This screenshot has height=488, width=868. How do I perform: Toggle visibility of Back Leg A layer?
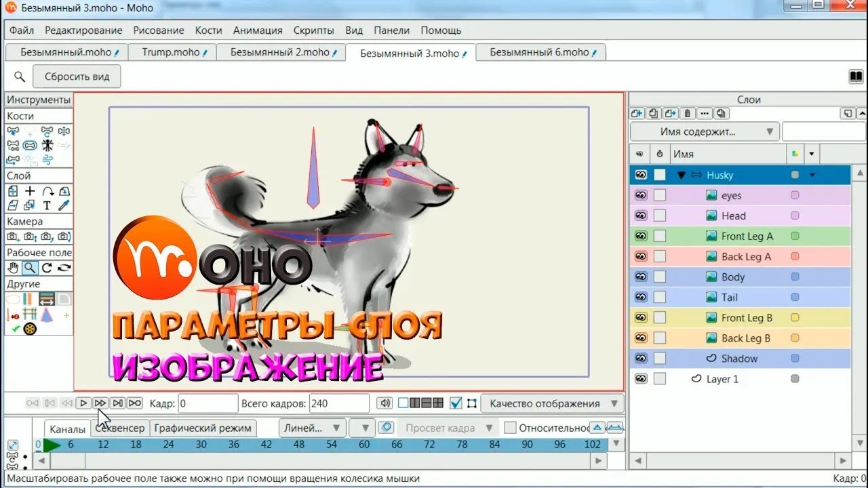tap(641, 256)
